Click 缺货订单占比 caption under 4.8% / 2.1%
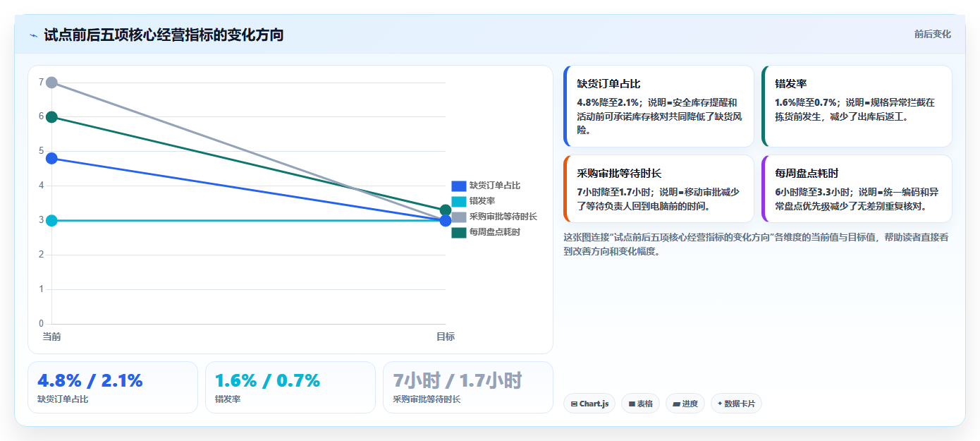The image size is (980, 441). pyautogui.click(x=63, y=399)
